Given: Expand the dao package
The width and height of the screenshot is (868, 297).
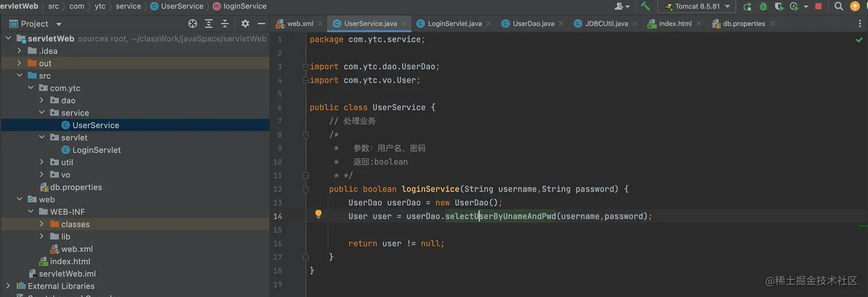Looking at the screenshot, I should click(x=41, y=100).
